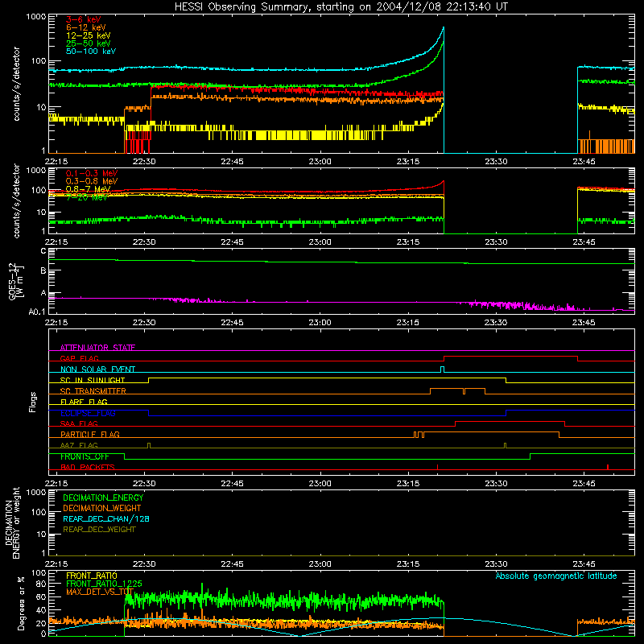Click the green 7-20 MeV legend entry

click(87, 197)
